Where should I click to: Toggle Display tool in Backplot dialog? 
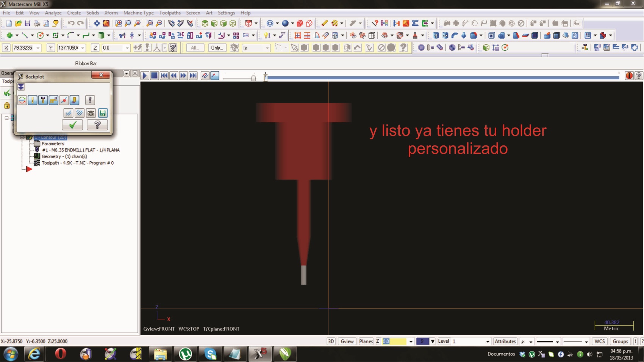click(33, 100)
